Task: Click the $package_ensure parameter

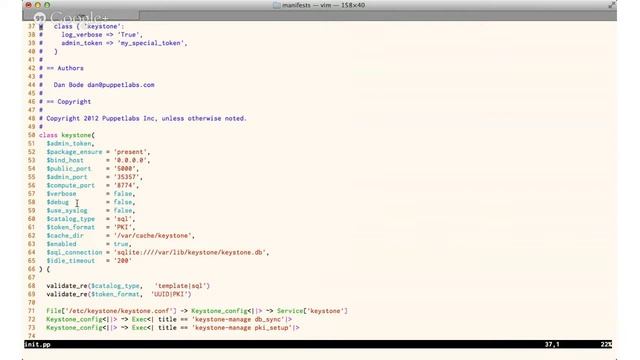Action: coord(74,152)
